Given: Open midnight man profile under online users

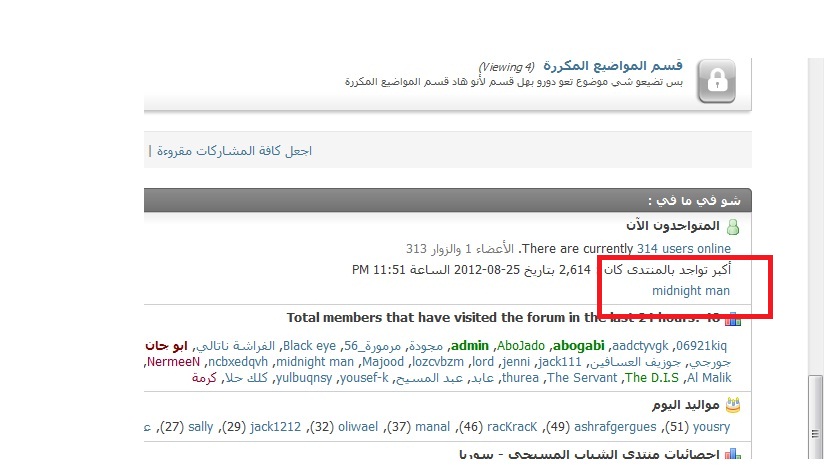Looking at the screenshot, I should [691, 291].
